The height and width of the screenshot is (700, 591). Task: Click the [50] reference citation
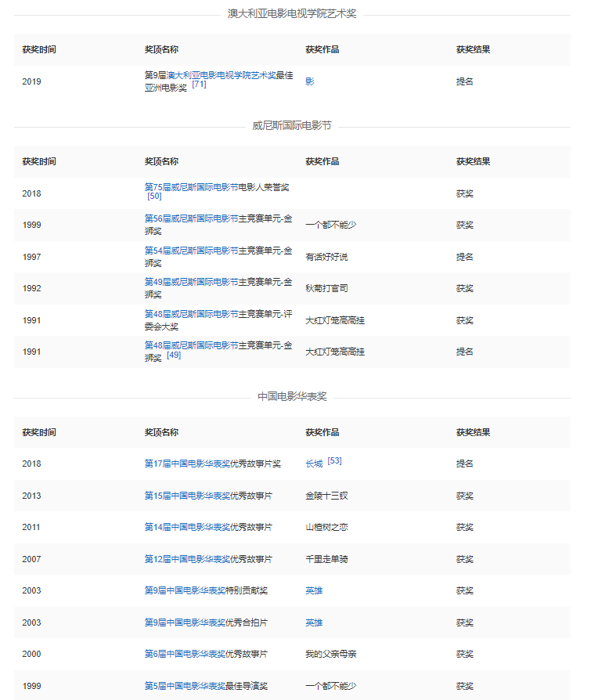click(x=154, y=196)
